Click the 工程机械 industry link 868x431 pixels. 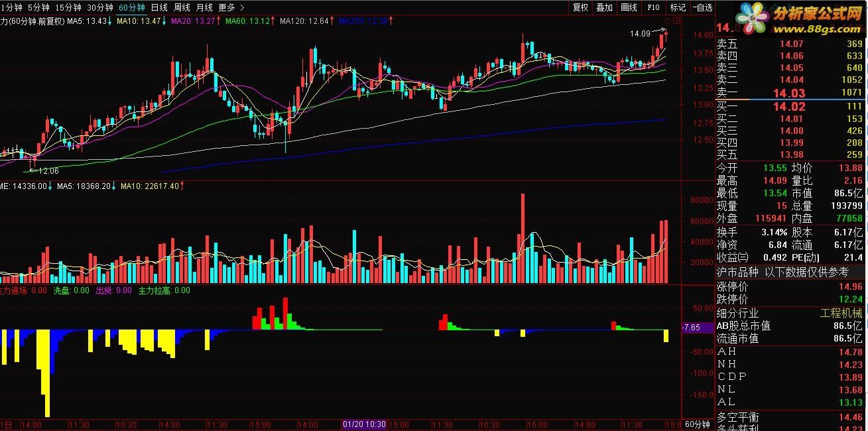point(841,313)
